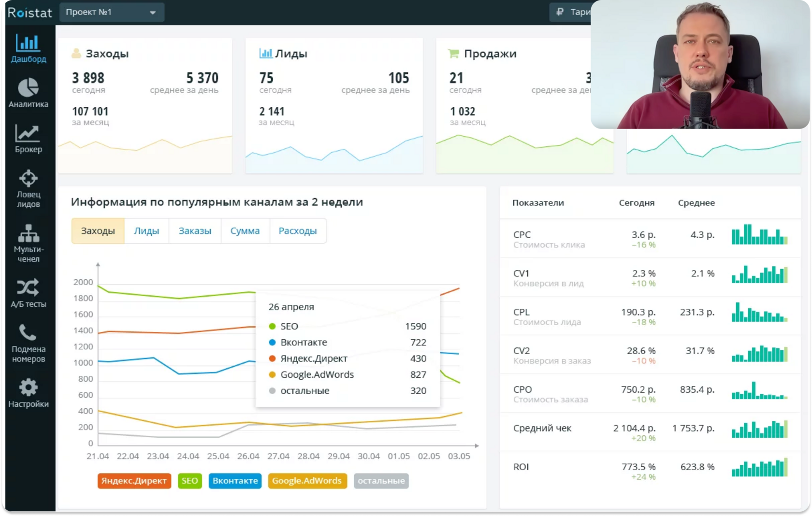812x516 pixels.
Task: Click the 3 898 visits today value
Action: click(x=88, y=78)
